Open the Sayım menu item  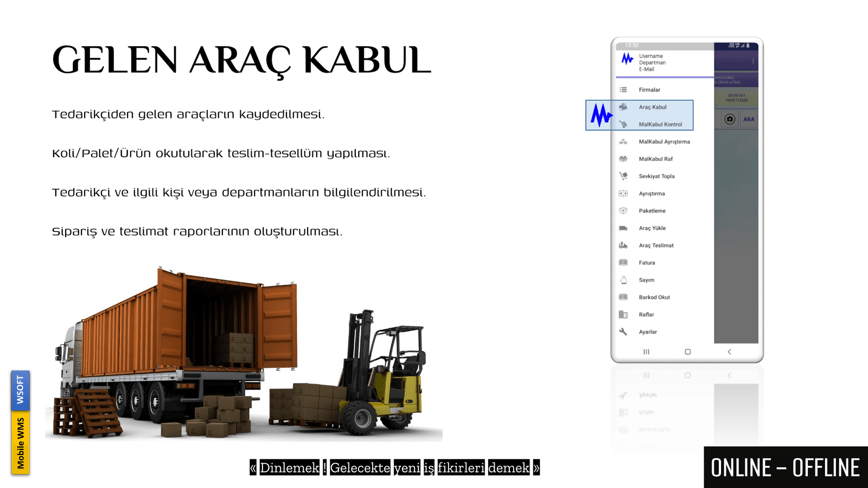click(646, 280)
